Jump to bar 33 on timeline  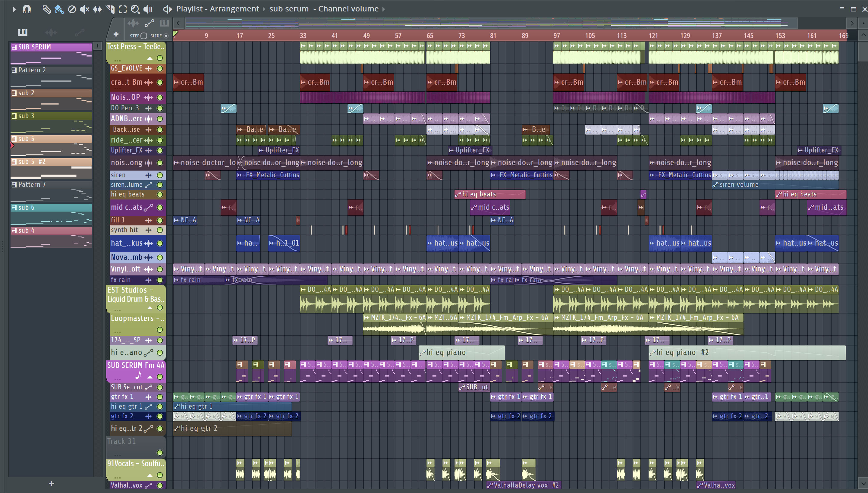pos(303,36)
